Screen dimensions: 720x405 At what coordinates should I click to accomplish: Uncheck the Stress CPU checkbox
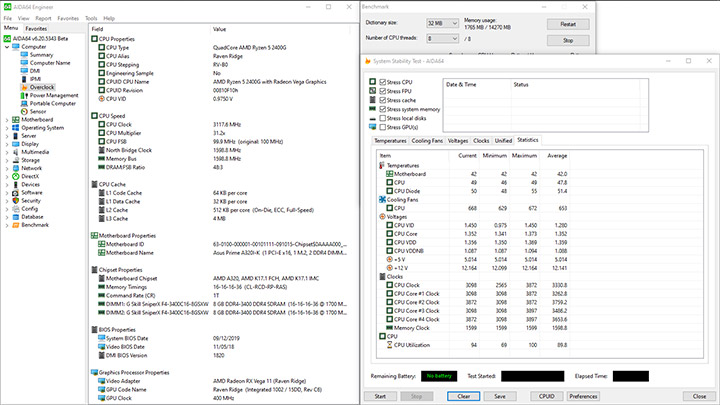[382, 82]
